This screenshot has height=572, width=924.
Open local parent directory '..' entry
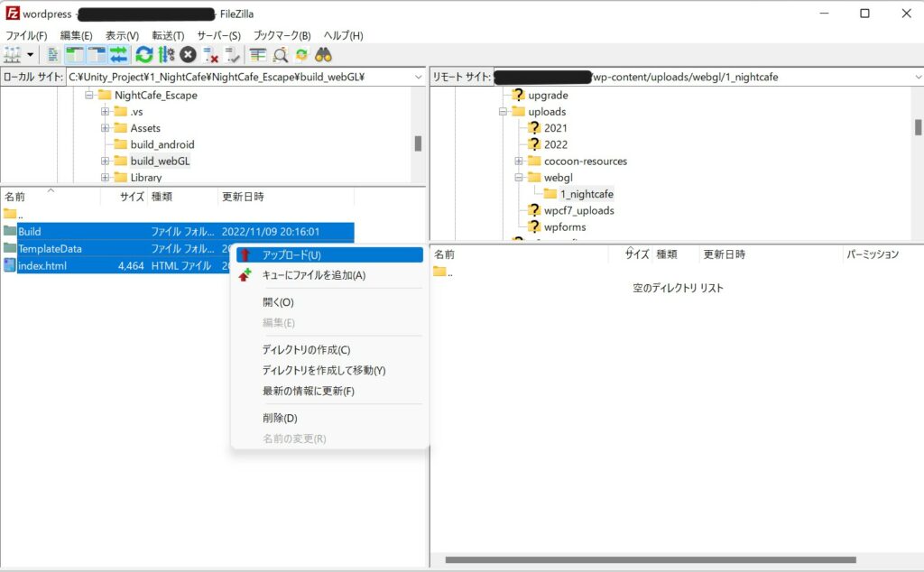tap(13, 215)
